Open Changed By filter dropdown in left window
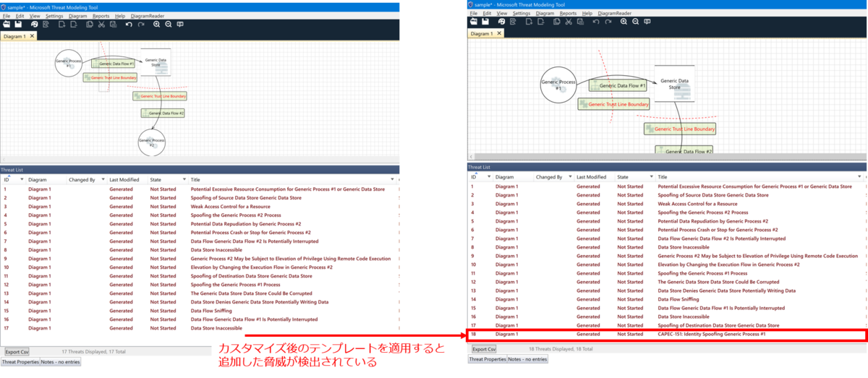This screenshot has width=868, height=378. click(x=103, y=179)
